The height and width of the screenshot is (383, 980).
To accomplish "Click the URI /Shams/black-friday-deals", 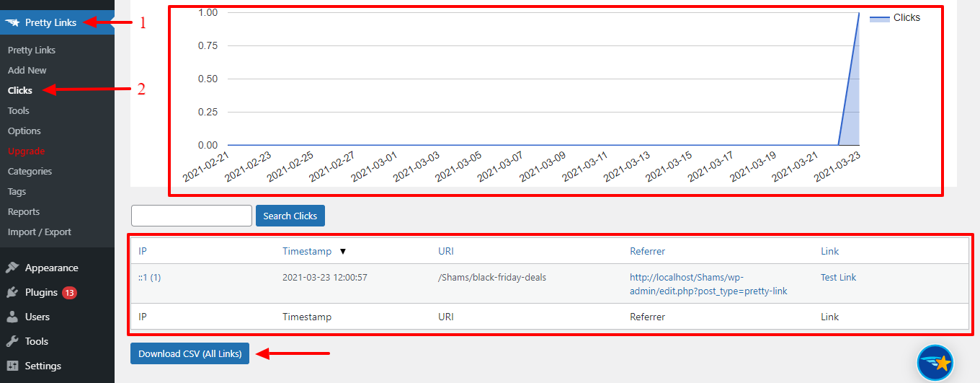I will pos(491,278).
